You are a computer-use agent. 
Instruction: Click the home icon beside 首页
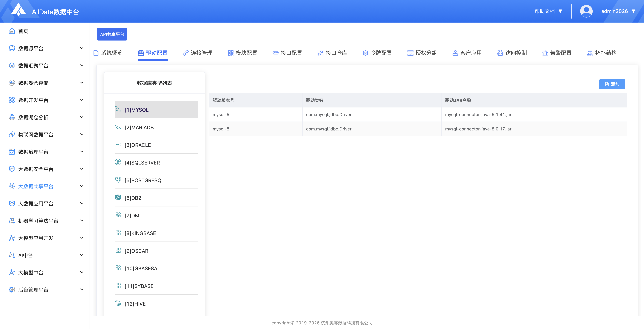12,31
